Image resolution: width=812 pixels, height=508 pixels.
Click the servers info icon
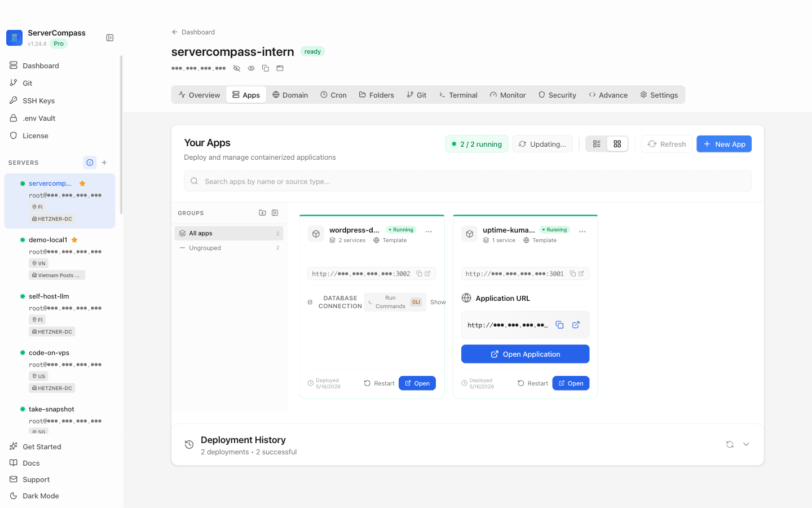(90, 163)
